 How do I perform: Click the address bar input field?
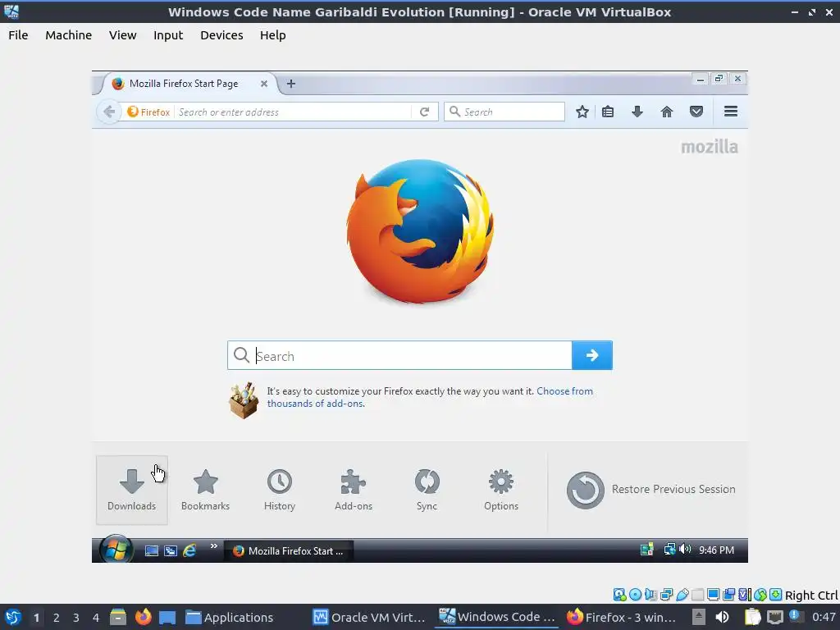click(x=294, y=112)
